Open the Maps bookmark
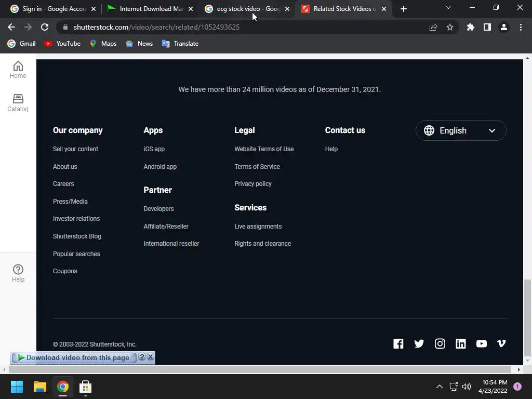 [103, 44]
